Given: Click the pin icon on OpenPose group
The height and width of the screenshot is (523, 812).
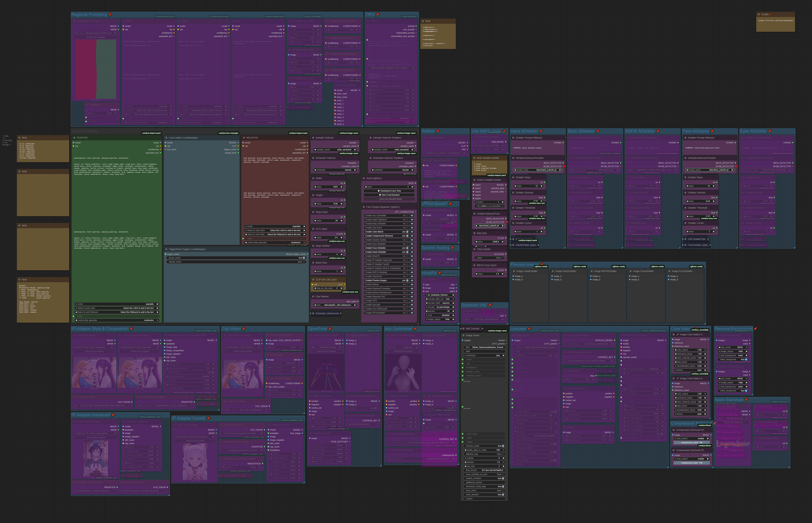Looking at the screenshot, I should 330,329.
